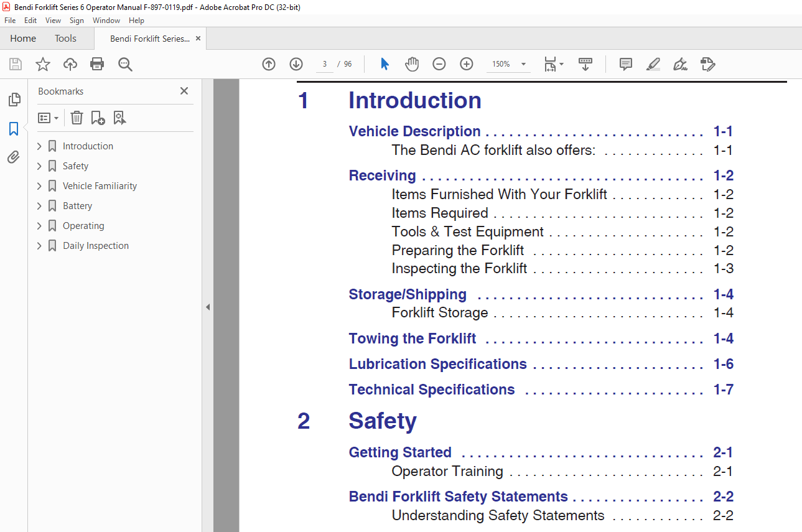Click the scrolling mode toolbar icon
Viewport: 802px width, 532px height.
585,64
